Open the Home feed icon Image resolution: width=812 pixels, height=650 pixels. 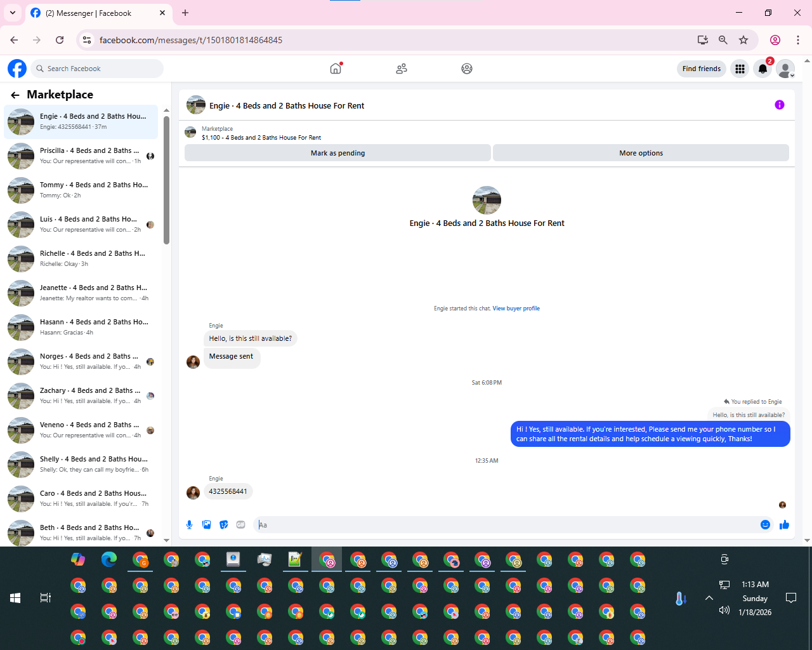336,69
